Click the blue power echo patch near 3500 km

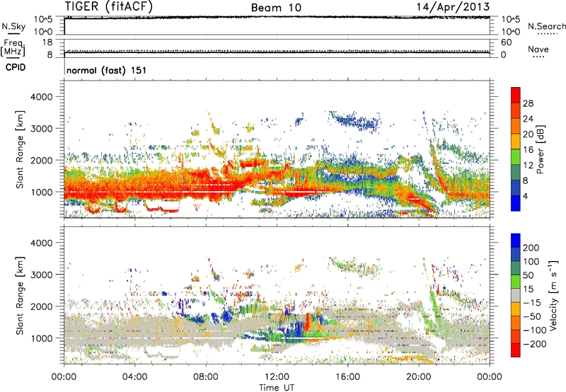(357, 122)
